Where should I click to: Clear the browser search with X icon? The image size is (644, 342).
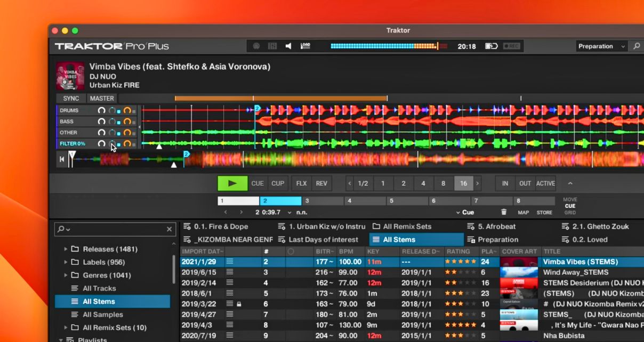[169, 229]
